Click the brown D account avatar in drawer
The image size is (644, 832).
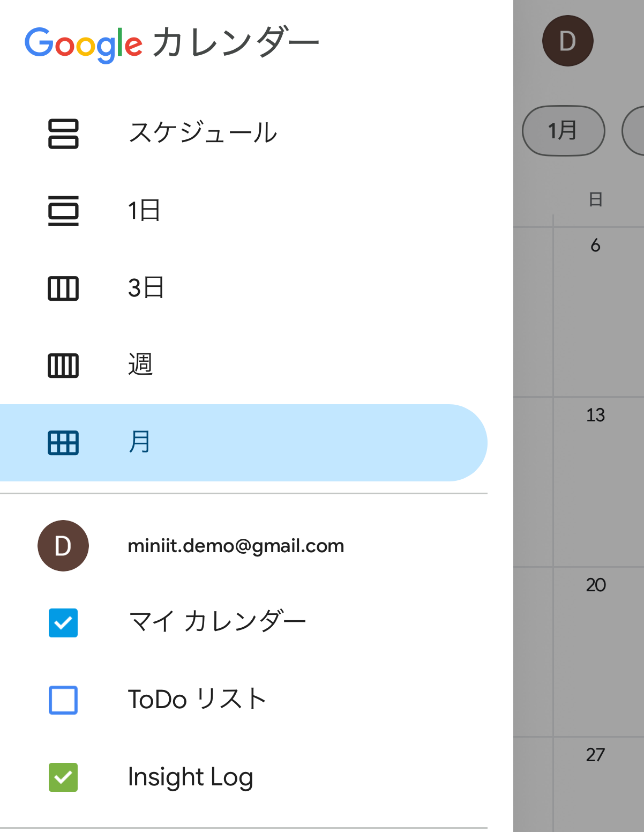pos(63,546)
